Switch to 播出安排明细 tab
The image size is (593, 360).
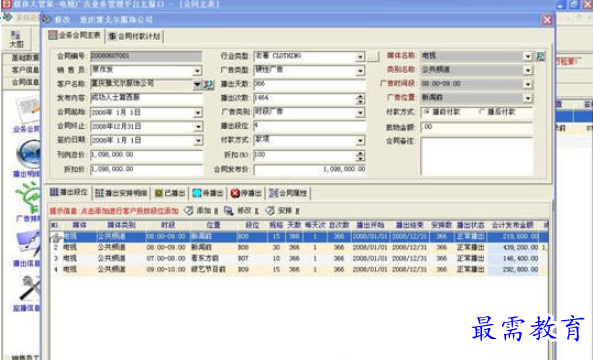pyautogui.click(x=121, y=193)
